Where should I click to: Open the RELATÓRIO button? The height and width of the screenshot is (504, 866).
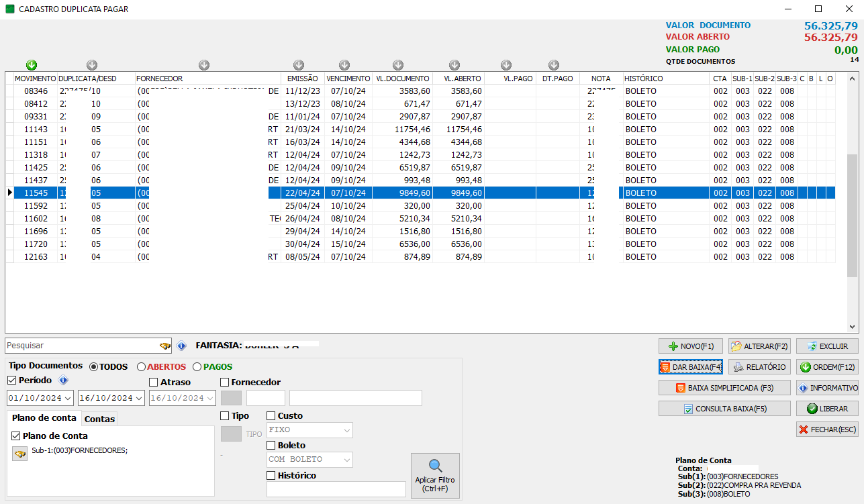759,367
